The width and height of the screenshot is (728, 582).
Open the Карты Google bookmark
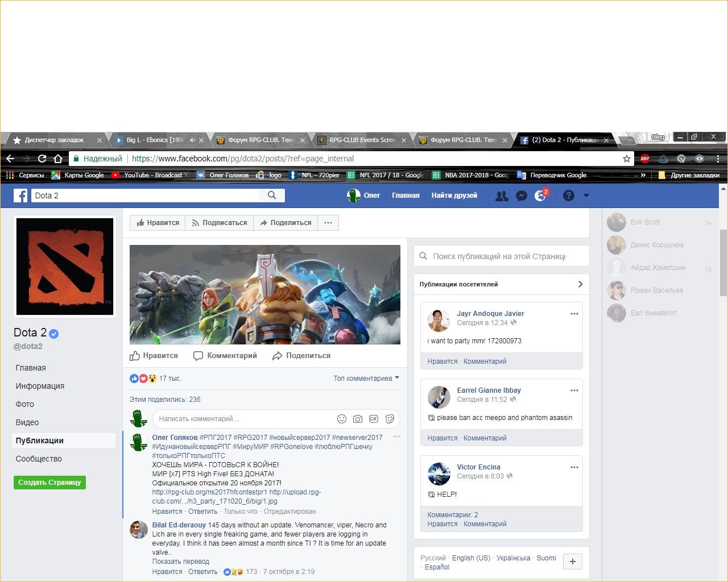point(77,175)
